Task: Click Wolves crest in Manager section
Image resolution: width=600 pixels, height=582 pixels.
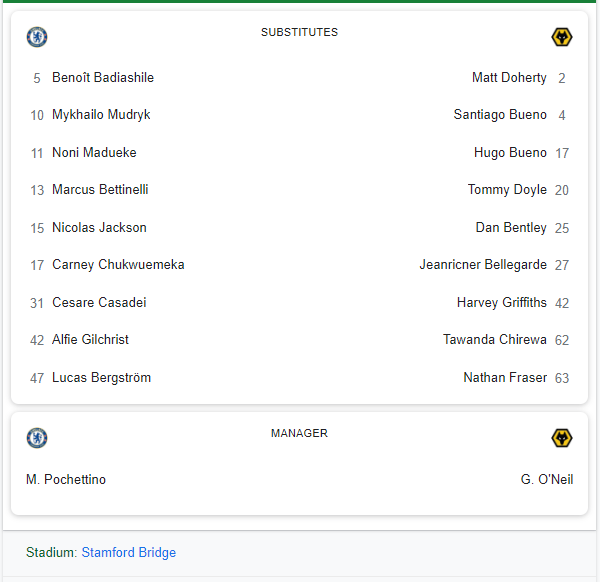Action: [562, 438]
